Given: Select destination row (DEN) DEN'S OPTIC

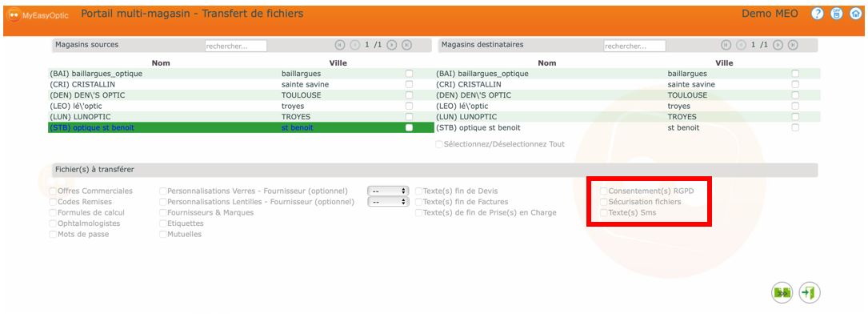Looking at the screenshot, I should tap(626, 95).
